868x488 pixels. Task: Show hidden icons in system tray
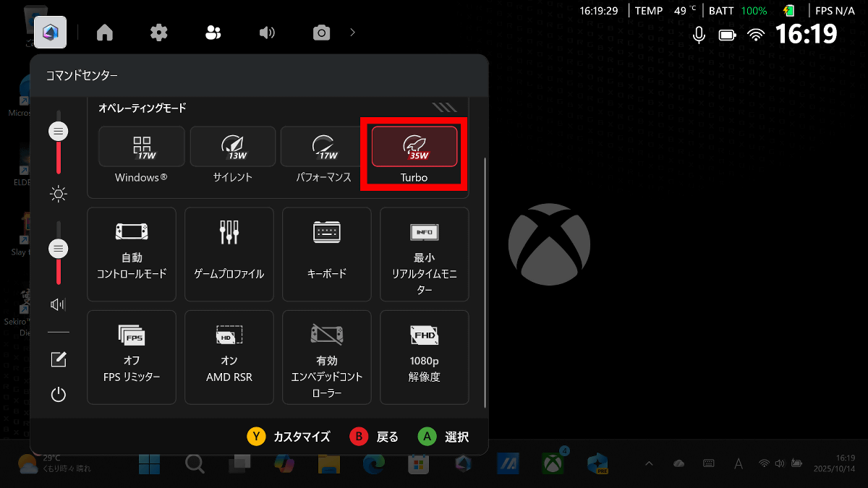tap(649, 463)
